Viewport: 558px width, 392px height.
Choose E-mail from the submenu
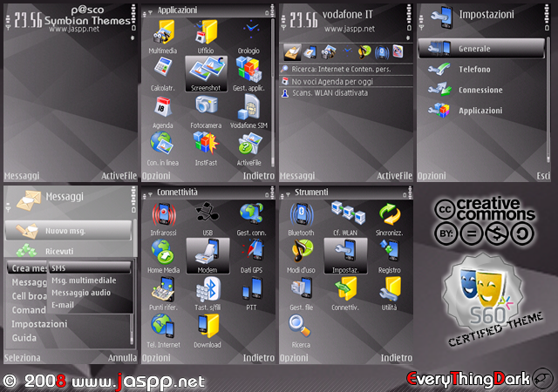point(91,305)
